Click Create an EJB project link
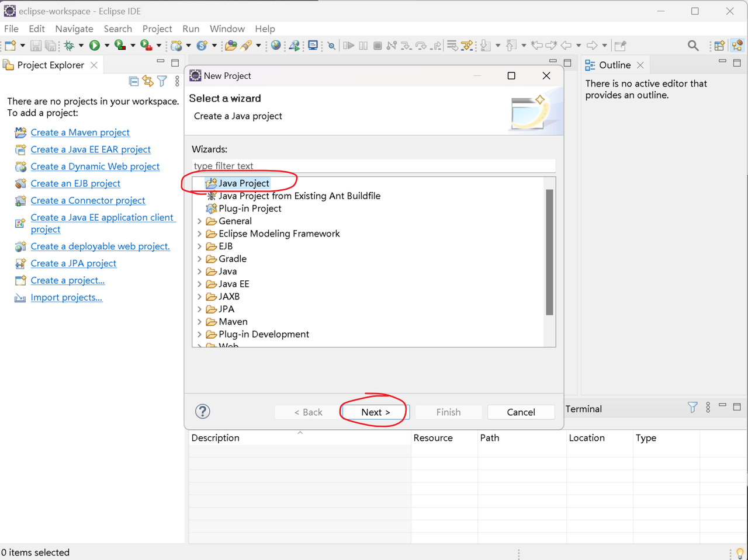 (x=75, y=183)
